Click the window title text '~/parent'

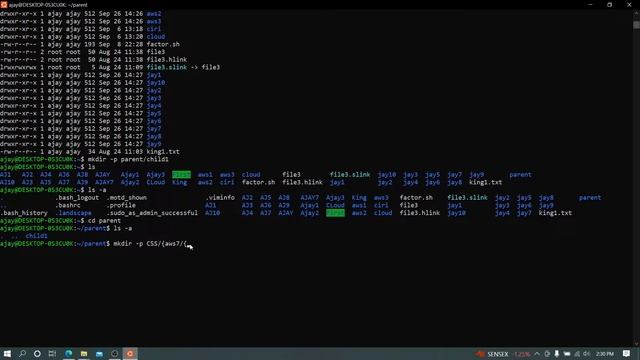click(77, 5)
